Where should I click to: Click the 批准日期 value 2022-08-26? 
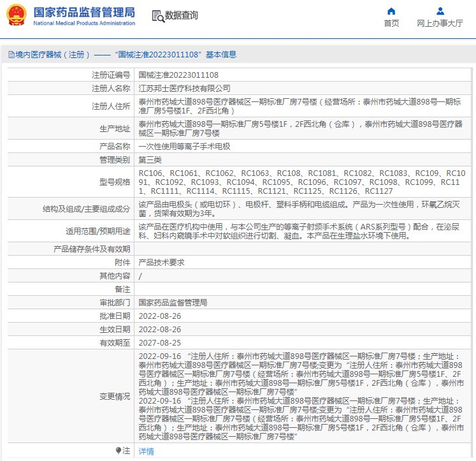pos(160,316)
